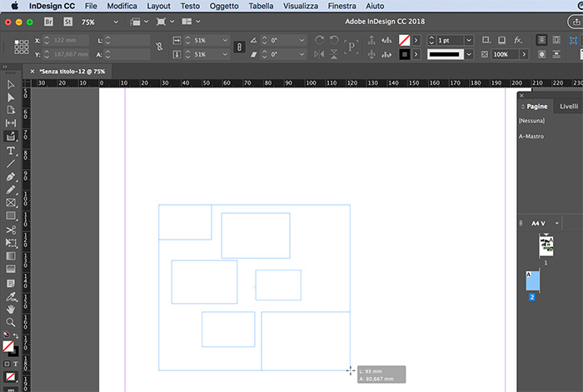This screenshot has width=583, height=392.
Task: Select the Scissors tool
Action: click(x=11, y=230)
